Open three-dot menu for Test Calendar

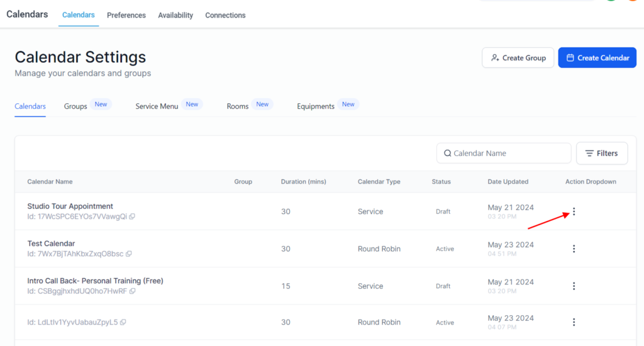[574, 249]
